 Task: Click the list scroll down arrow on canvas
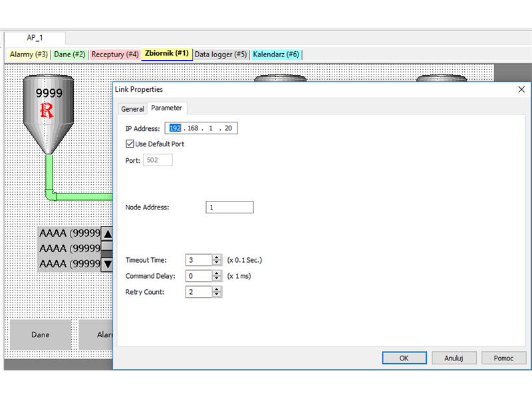tap(107, 264)
